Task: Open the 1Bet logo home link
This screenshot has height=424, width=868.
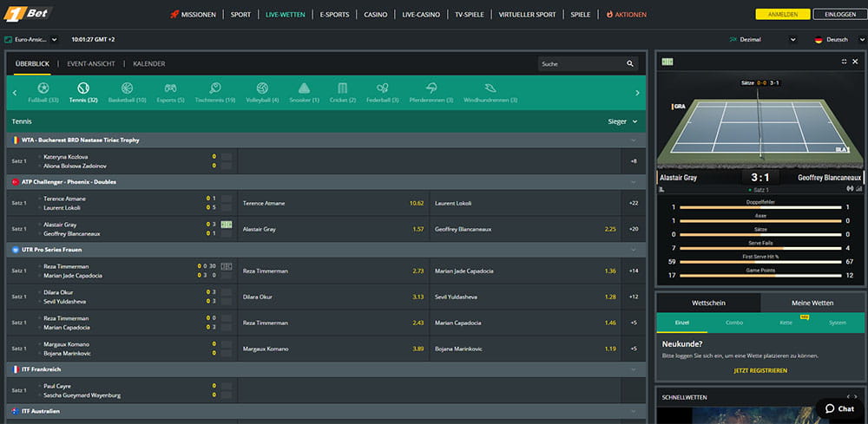Action: (28, 13)
